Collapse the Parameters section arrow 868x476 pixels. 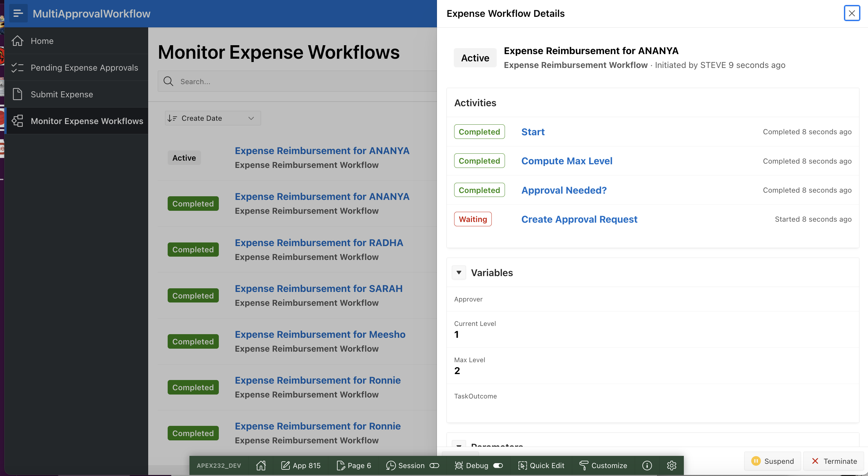tap(459, 444)
